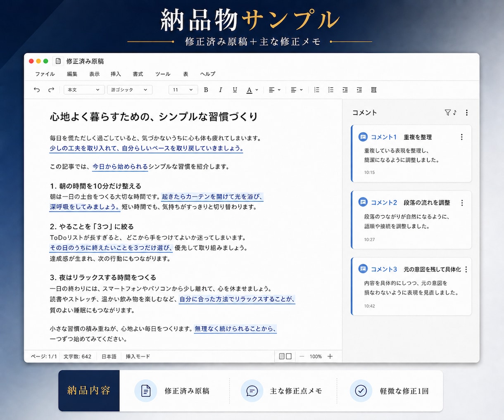Screen dimensions: 504x420
Task: Select the lined page view icon in status bar
Action: pyautogui.click(x=282, y=356)
